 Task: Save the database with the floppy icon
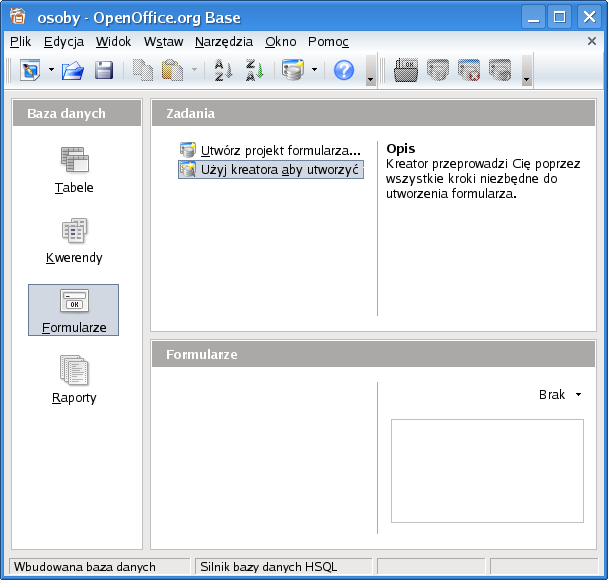coord(104,70)
